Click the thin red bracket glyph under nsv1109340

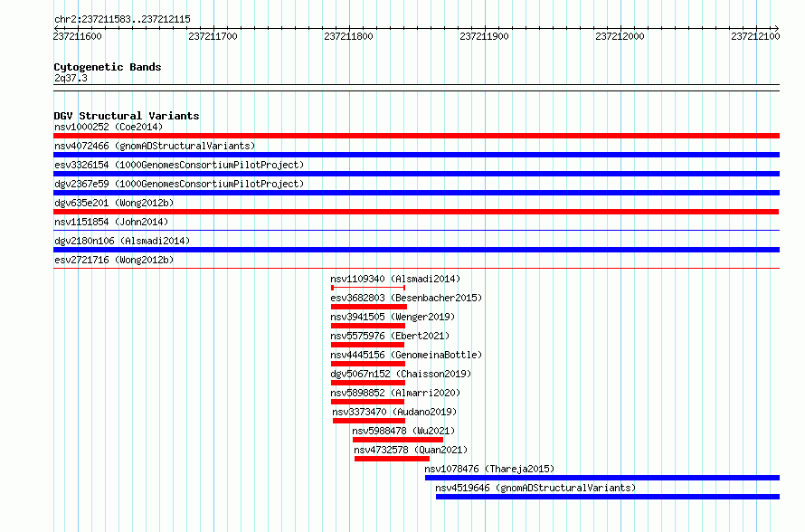tap(368, 288)
